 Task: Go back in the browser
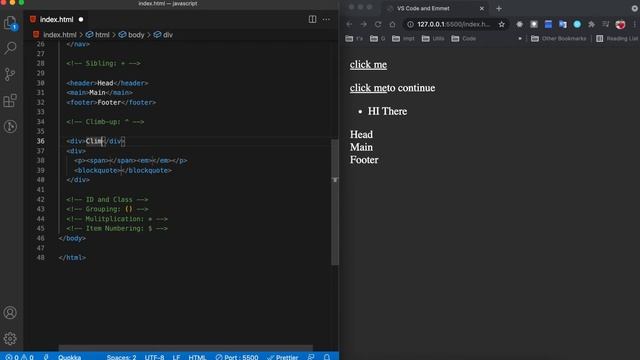tap(349, 24)
